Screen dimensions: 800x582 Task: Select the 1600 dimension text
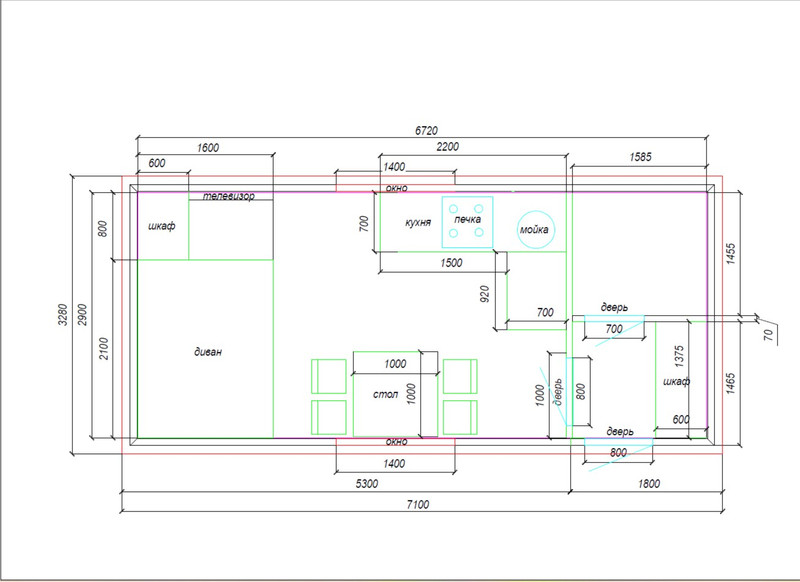click(208, 148)
